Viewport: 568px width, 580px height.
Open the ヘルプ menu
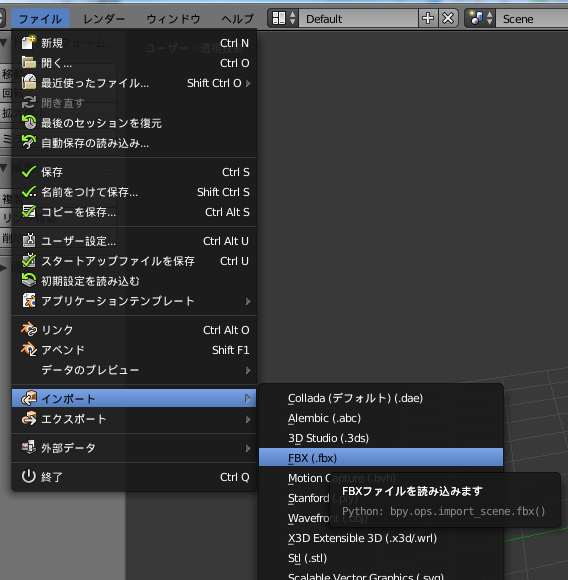pos(237,18)
